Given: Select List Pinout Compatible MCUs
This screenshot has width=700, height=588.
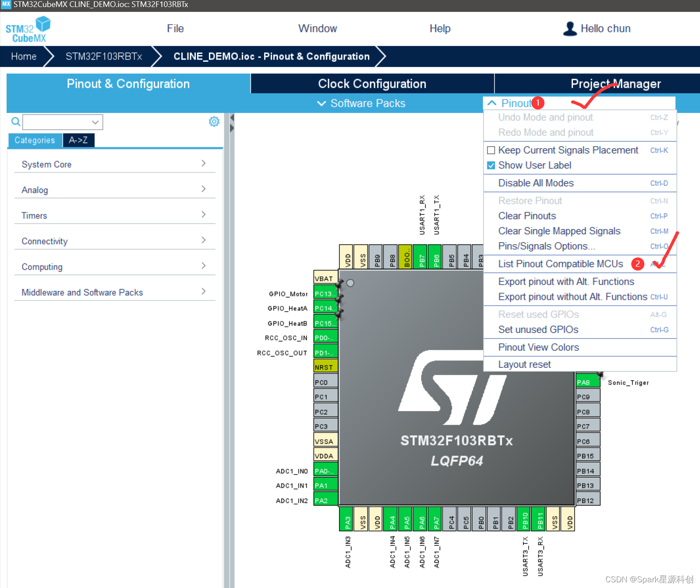Looking at the screenshot, I should click(580, 264).
